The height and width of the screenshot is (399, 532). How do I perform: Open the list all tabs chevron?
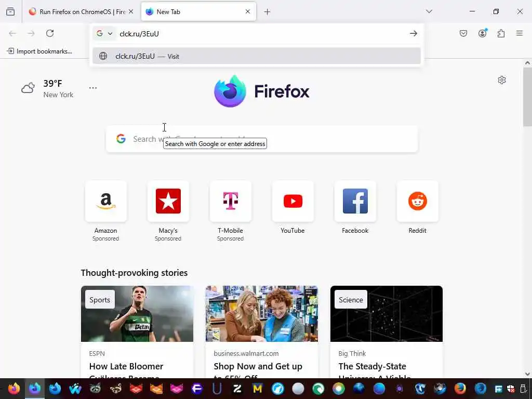429,11
